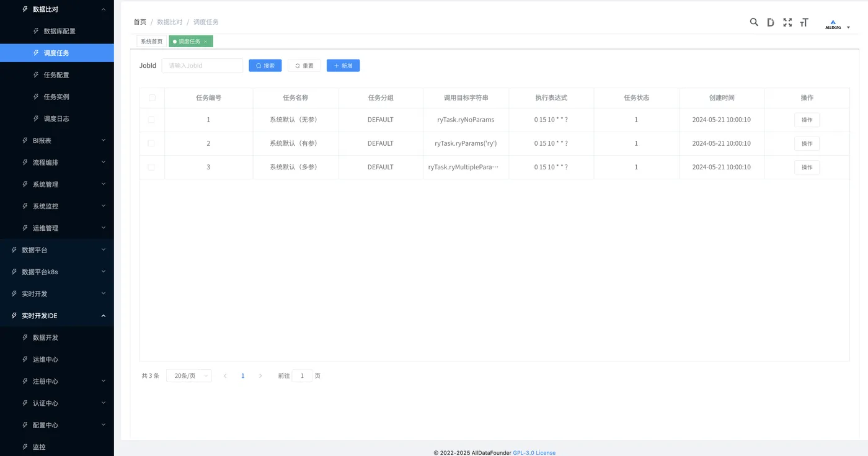Screen dimensions: 868x456
Task: Expand the 认证中心 menu chevron
Action: pyautogui.click(x=103, y=403)
